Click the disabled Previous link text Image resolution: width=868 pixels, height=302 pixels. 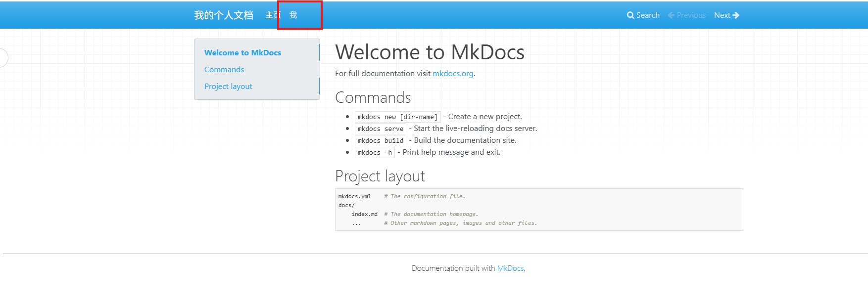point(691,15)
